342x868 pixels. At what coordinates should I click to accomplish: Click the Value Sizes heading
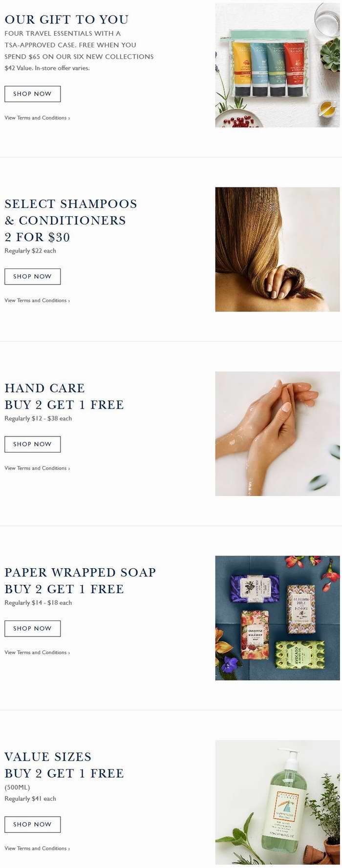pyautogui.click(x=64, y=765)
